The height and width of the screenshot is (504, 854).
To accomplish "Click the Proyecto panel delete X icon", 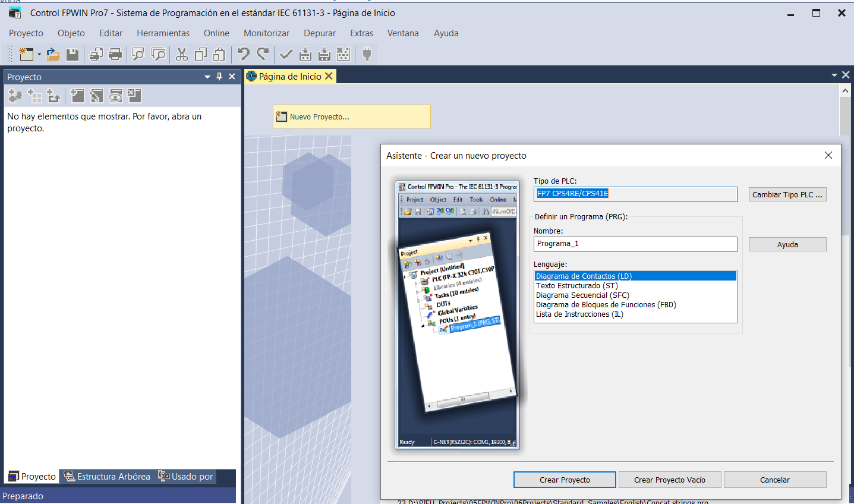I will click(134, 96).
